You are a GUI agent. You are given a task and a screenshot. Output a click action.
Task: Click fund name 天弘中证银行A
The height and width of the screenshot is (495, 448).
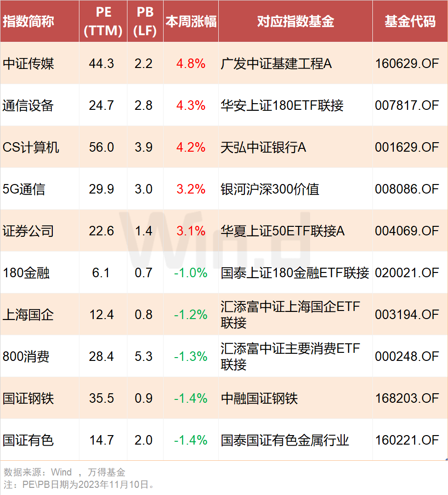[263, 147]
